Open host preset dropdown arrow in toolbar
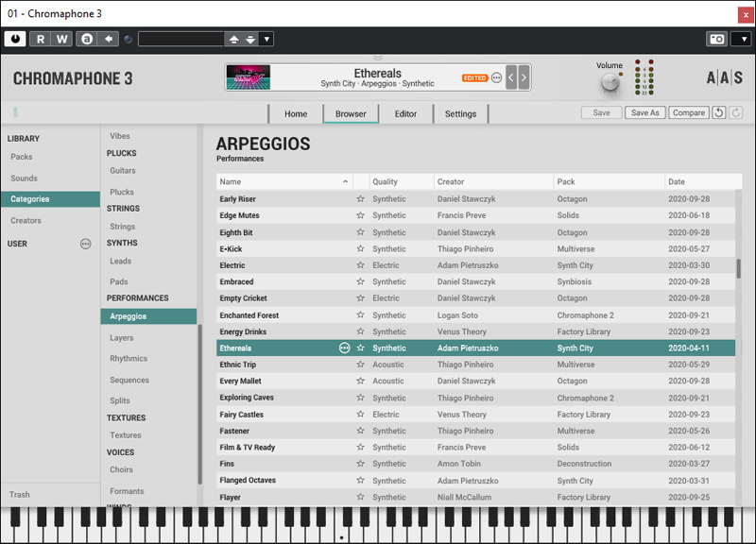The width and height of the screenshot is (756, 544). (x=266, y=39)
